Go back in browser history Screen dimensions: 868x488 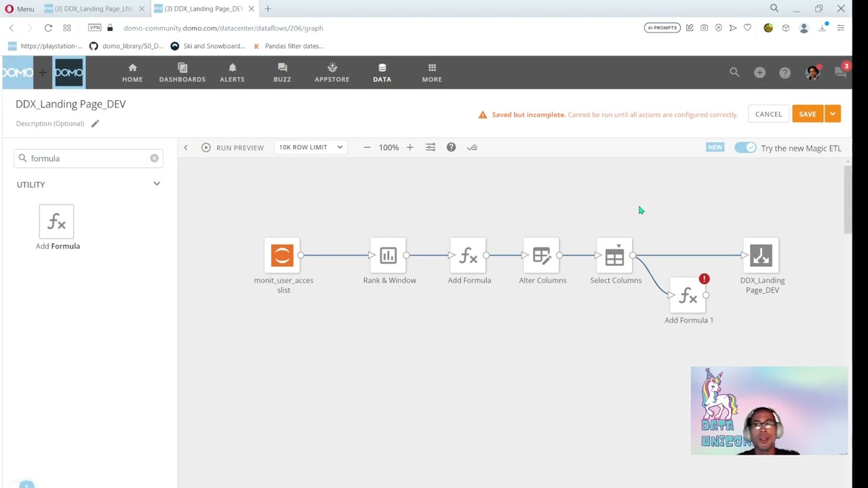[12, 28]
